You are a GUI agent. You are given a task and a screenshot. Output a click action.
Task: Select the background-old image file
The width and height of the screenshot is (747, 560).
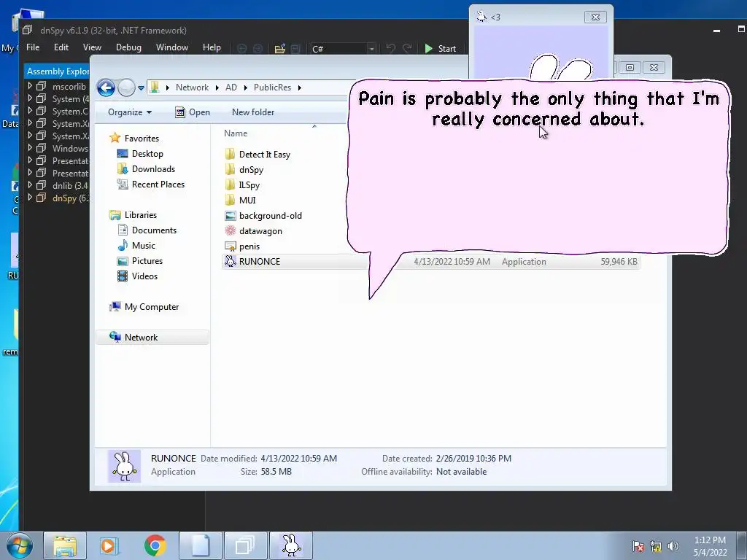(270, 216)
